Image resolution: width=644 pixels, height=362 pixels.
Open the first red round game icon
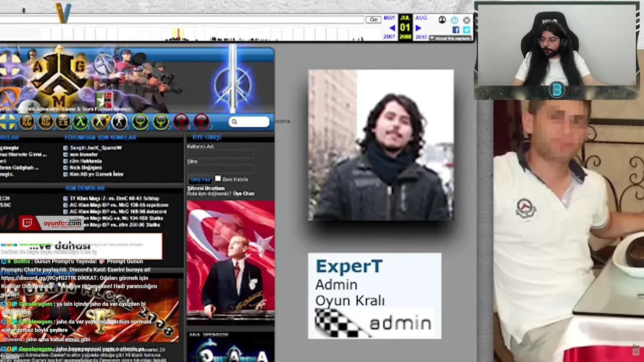coord(181,121)
